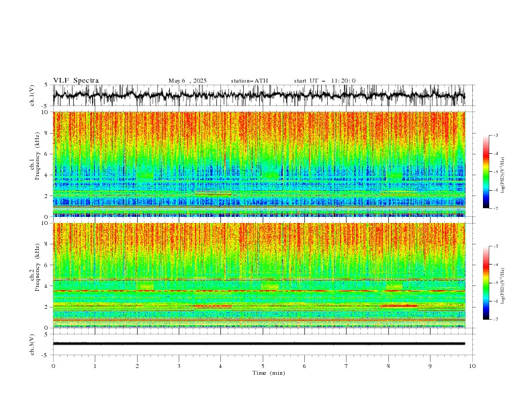This screenshot has height=411, width=532.
Task: Click the ch.2 color scale bar
Action: tap(486, 283)
